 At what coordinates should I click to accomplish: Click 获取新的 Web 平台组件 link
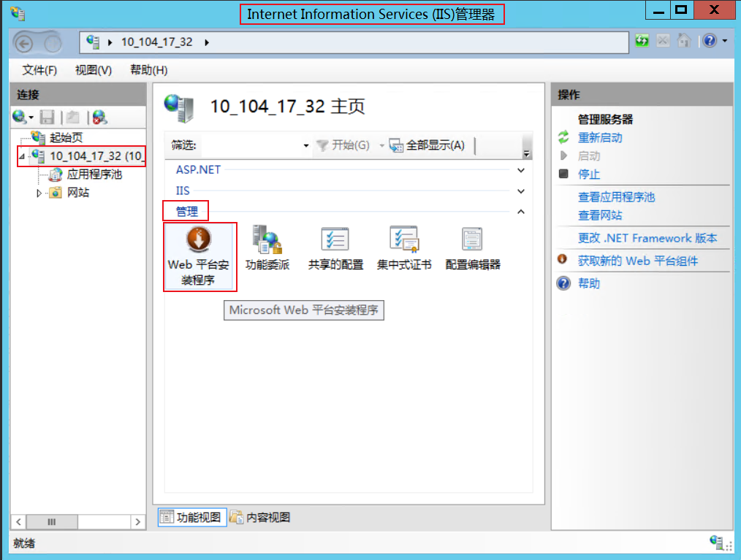tap(638, 261)
